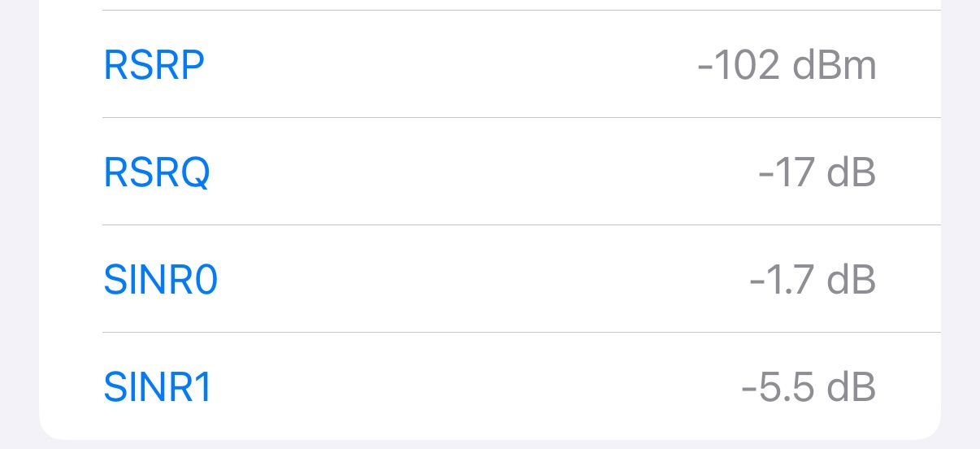Click the SINR0 label

161,280
